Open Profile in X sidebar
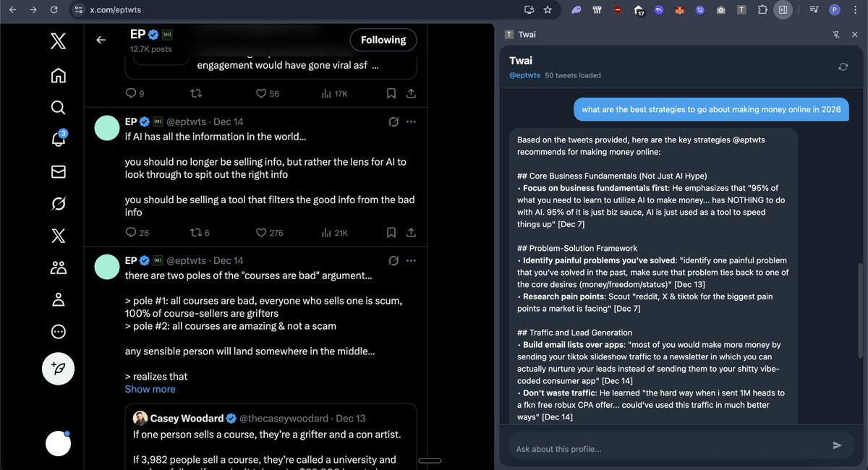The width and height of the screenshot is (868, 470). click(x=59, y=299)
